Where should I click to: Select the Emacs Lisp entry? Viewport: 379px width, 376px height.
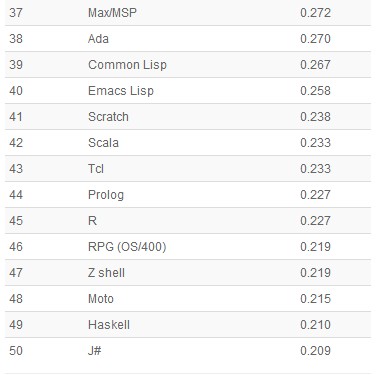point(121,91)
